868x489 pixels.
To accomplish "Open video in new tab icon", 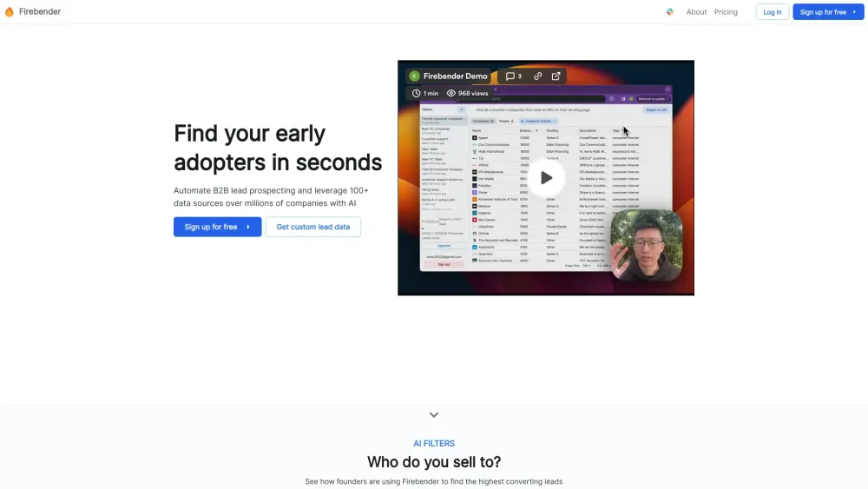I will click(556, 76).
